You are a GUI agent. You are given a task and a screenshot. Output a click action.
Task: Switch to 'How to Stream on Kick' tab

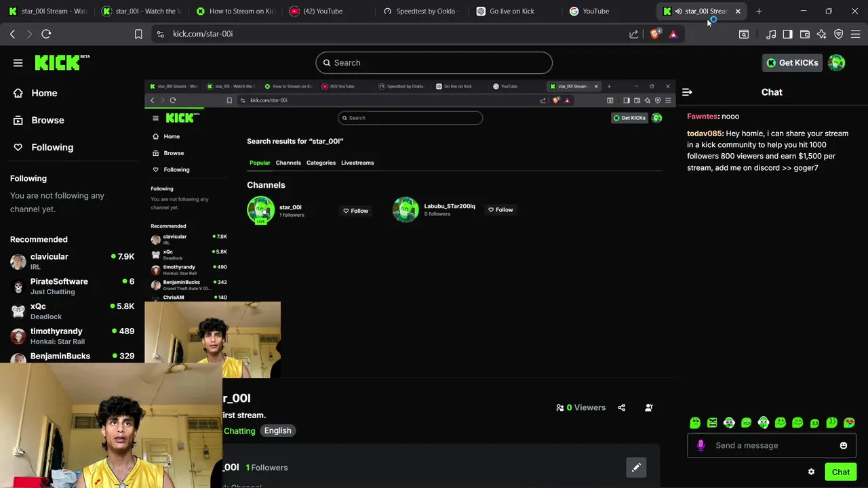pyautogui.click(x=235, y=11)
